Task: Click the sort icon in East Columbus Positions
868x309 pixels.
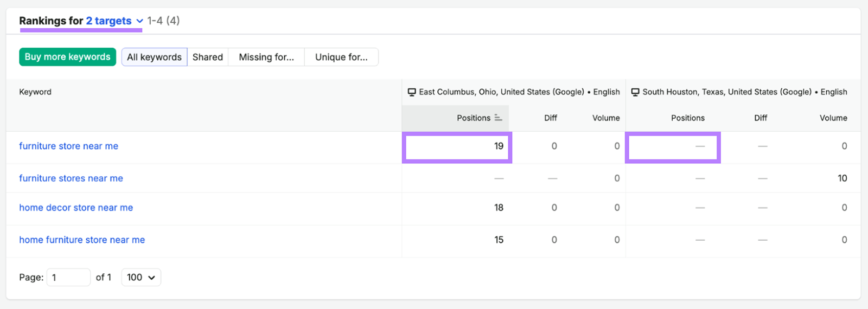Action: [x=498, y=118]
